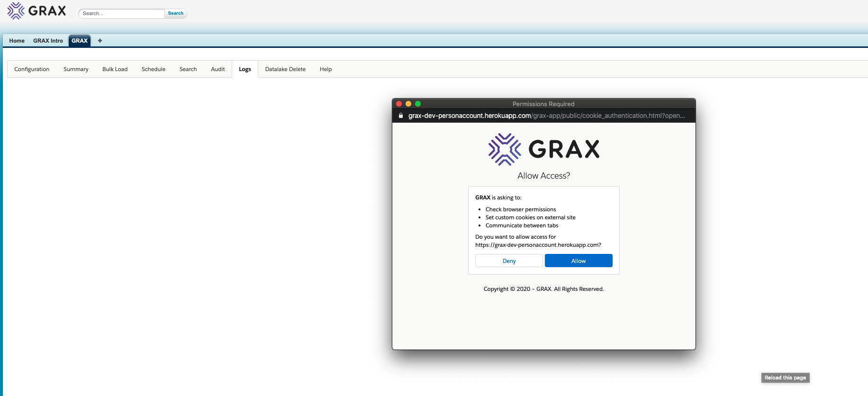This screenshot has width=868, height=396.
Task: Click the Allow button
Action: tap(579, 261)
